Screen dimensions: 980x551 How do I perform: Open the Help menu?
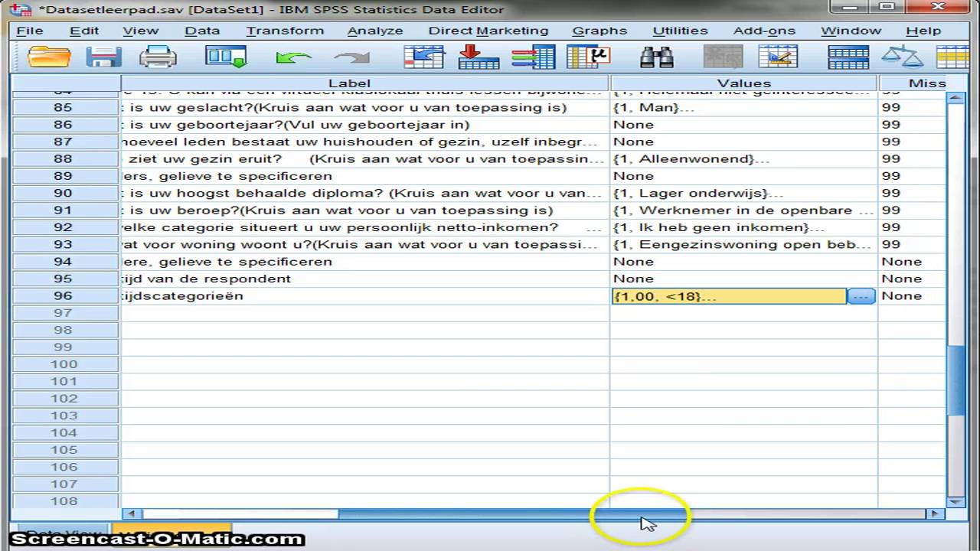click(923, 31)
